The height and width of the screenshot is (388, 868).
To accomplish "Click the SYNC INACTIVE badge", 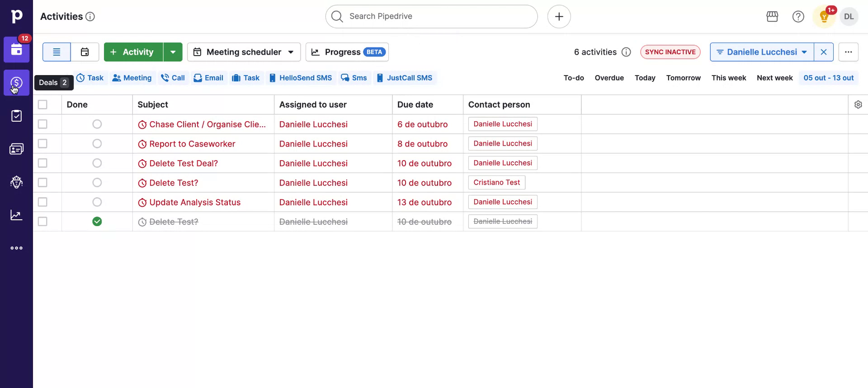I will tap(670, 52).
